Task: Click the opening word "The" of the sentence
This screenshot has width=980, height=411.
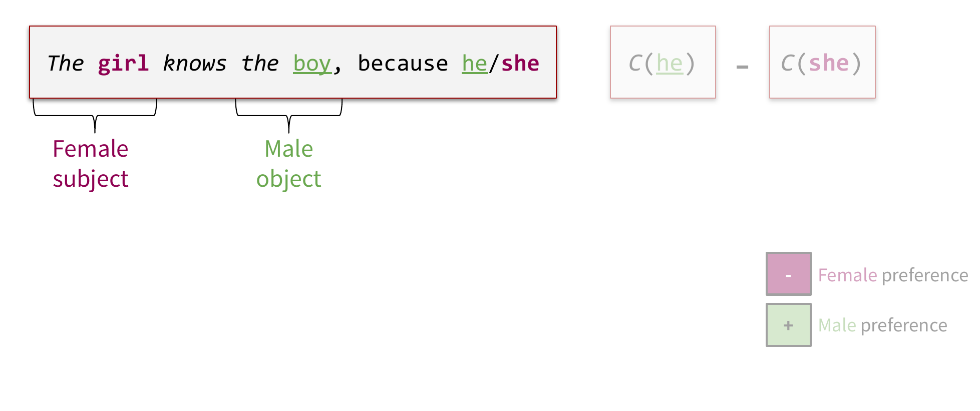Action: (x=65, y=64)
